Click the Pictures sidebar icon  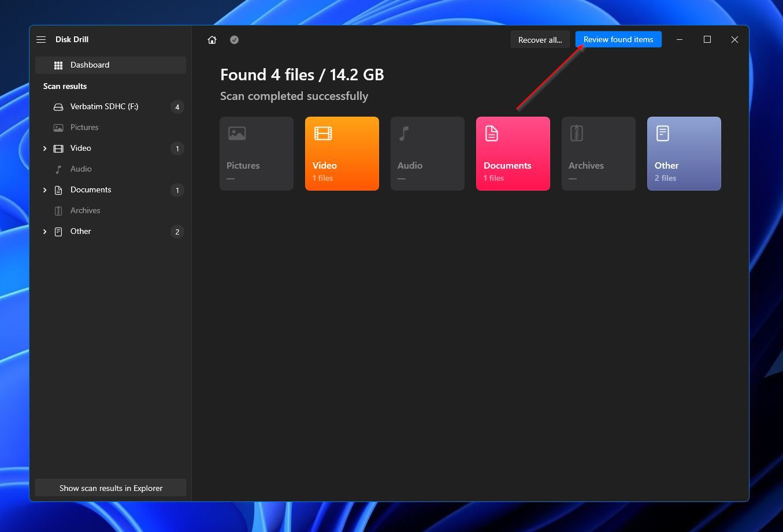58,128
